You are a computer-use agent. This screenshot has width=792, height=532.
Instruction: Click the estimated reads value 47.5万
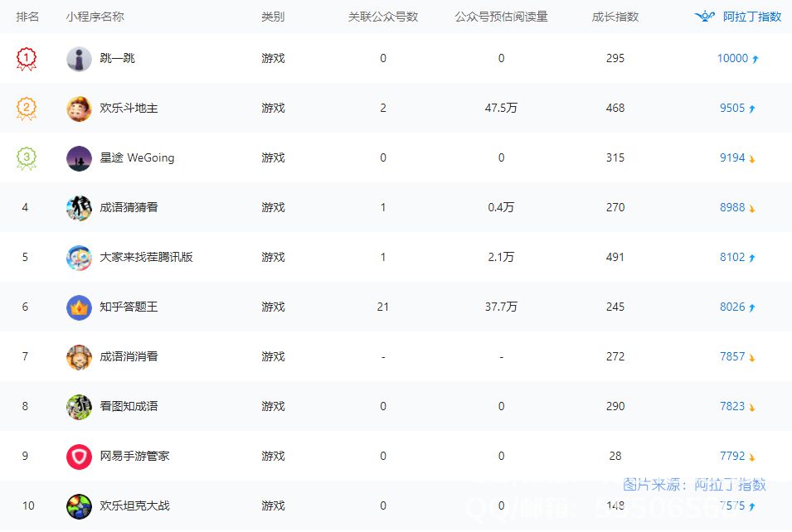501,108
